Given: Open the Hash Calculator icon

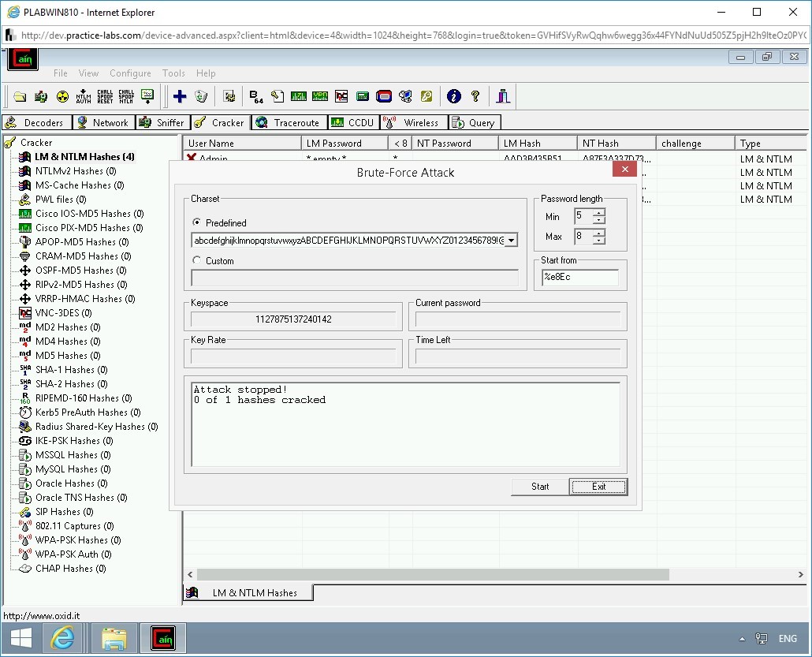Looking at the screenshot, I should [x=363, y=95].
